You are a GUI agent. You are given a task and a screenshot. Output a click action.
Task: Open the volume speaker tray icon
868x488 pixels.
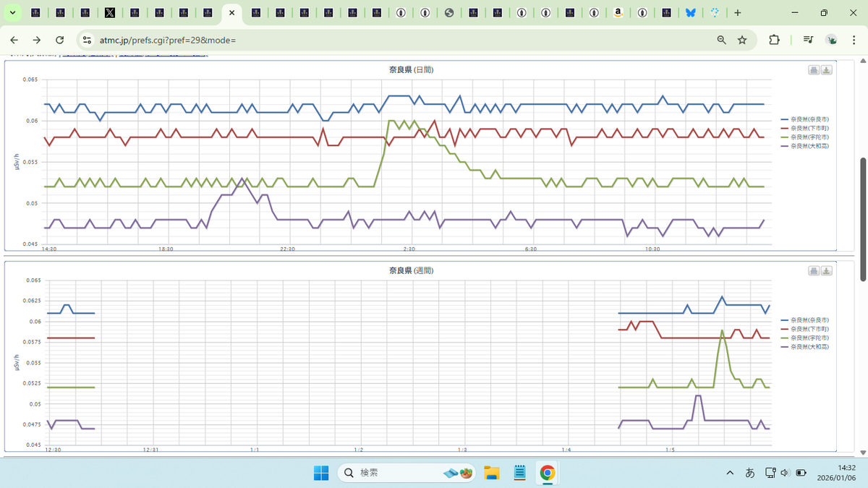tap(785, 473)
